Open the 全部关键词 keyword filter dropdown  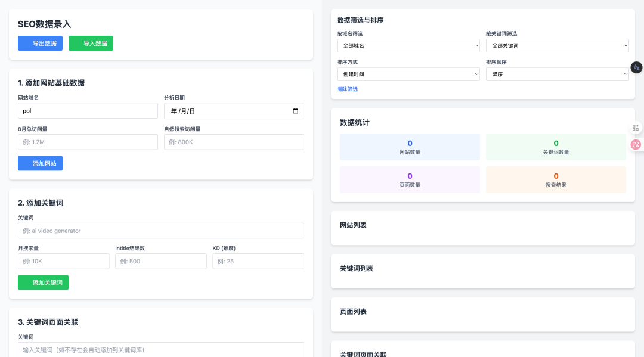point(558,45)
